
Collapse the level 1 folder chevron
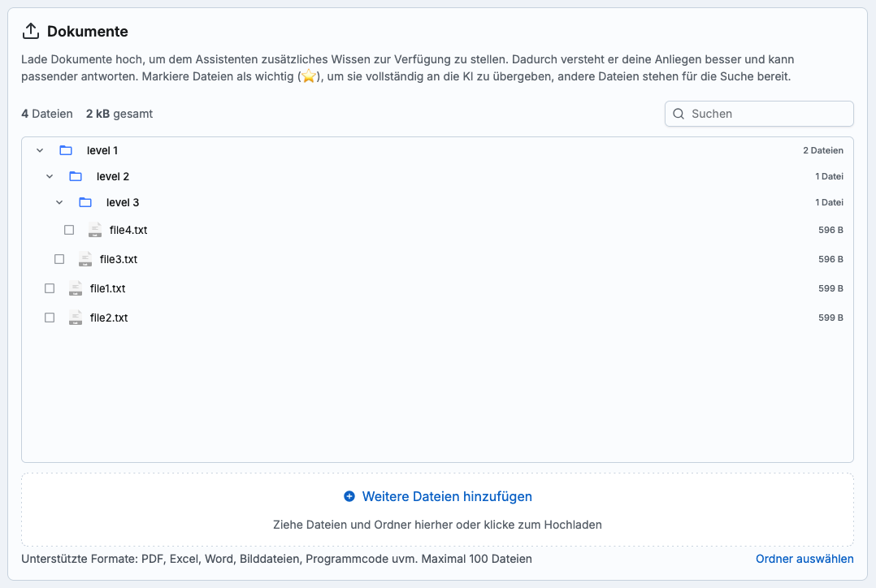point(40,150)
